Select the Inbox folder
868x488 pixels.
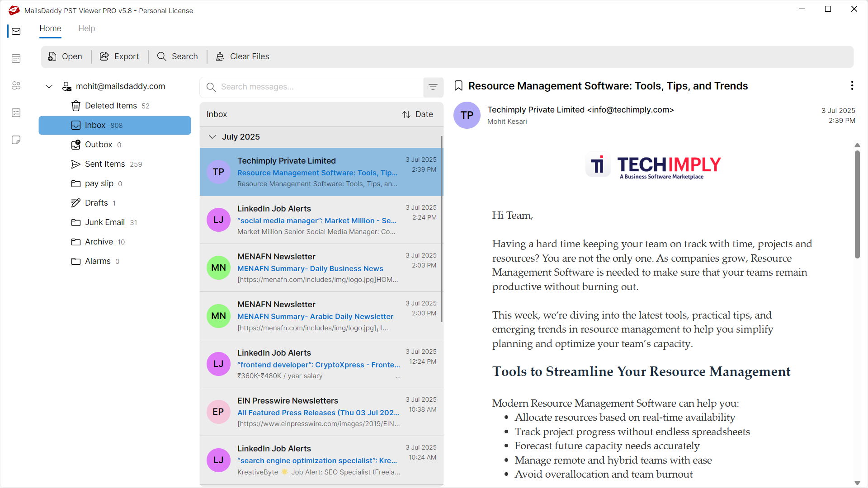point(115,125)
